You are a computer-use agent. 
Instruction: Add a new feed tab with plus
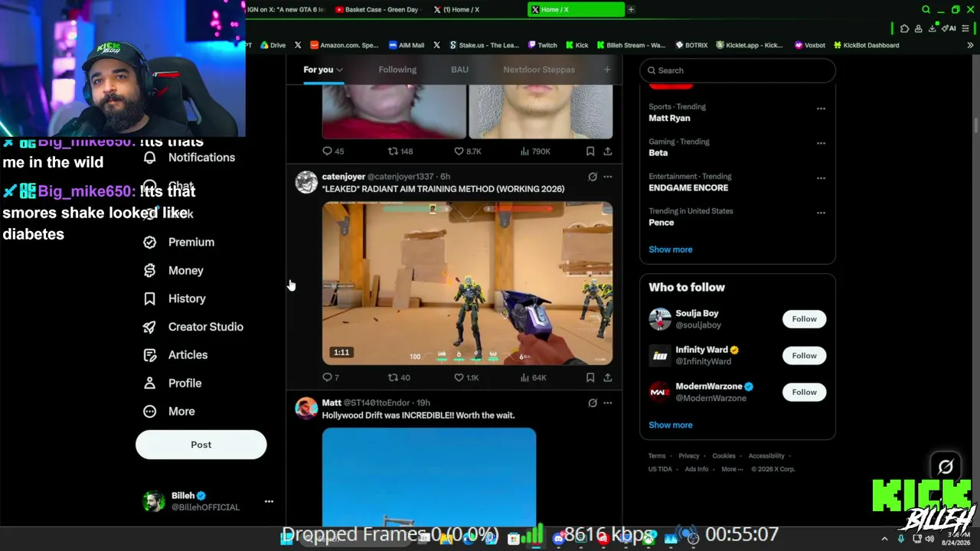607,70
